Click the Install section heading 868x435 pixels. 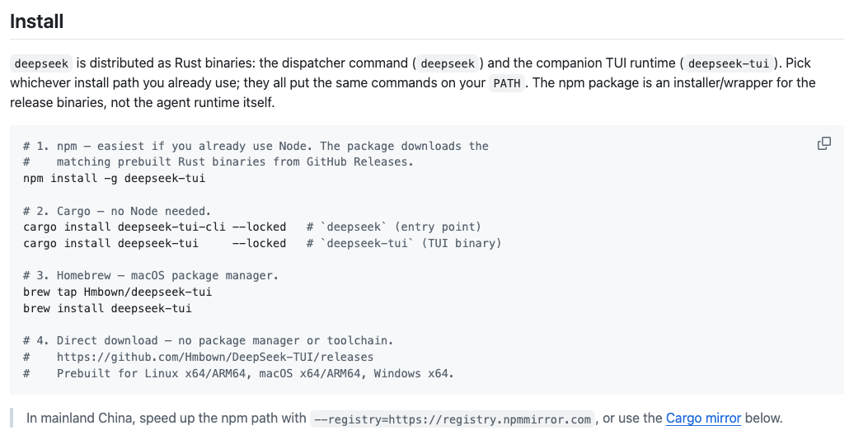coord(36,21)
